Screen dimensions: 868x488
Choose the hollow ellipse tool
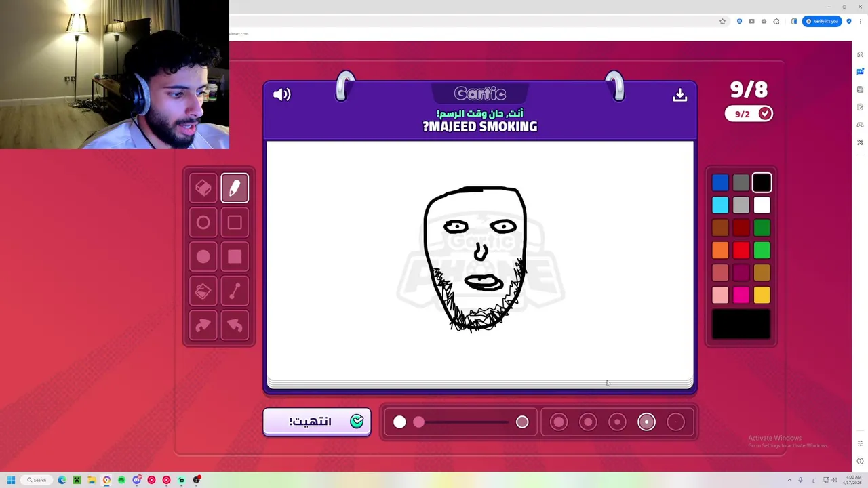click(x=203, y=223)
